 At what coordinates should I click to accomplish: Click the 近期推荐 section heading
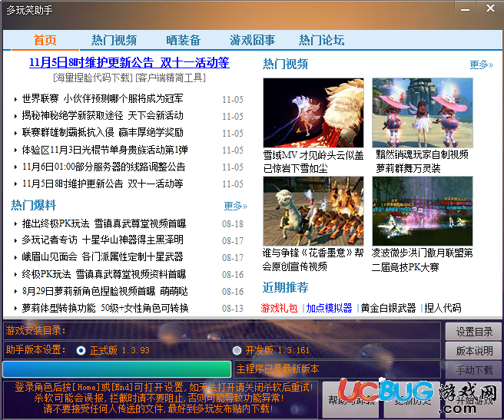[286, 287]
